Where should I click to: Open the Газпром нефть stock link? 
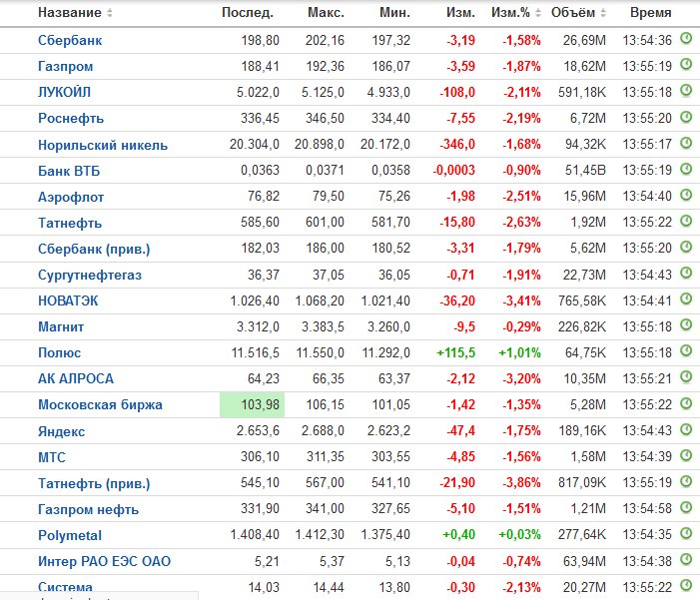tap(89, 510)
